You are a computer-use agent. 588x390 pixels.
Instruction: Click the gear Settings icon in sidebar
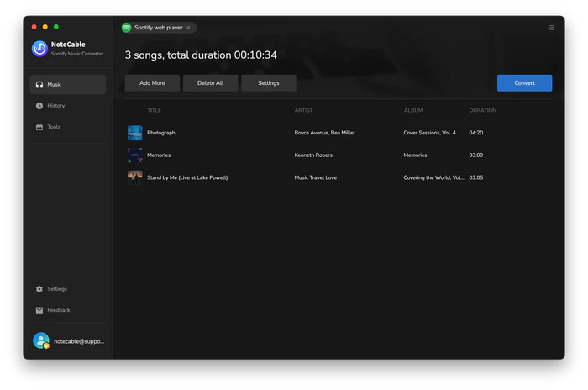click(x=39, y=288)
